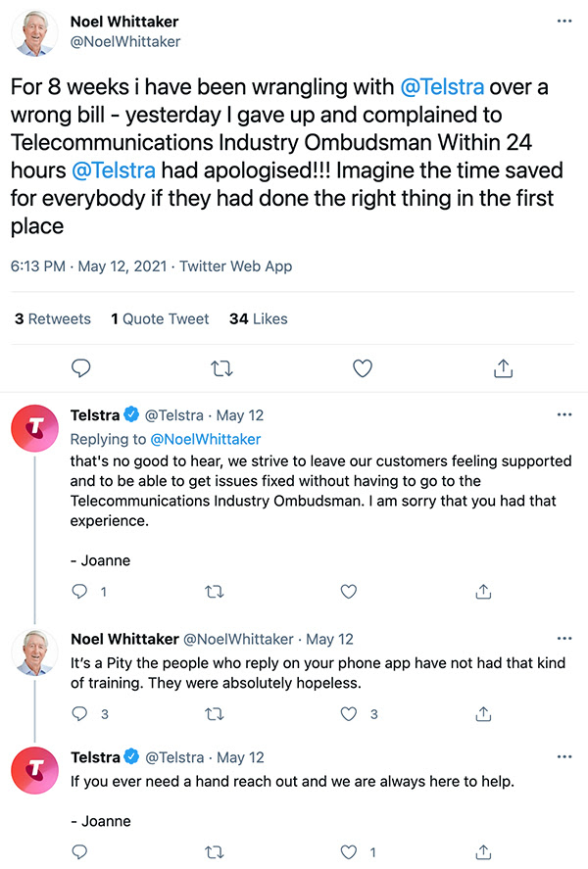Open more options on Noel's reply tweet
The width and height of the screenshot is (588, 869).
(x=563, y=639)
